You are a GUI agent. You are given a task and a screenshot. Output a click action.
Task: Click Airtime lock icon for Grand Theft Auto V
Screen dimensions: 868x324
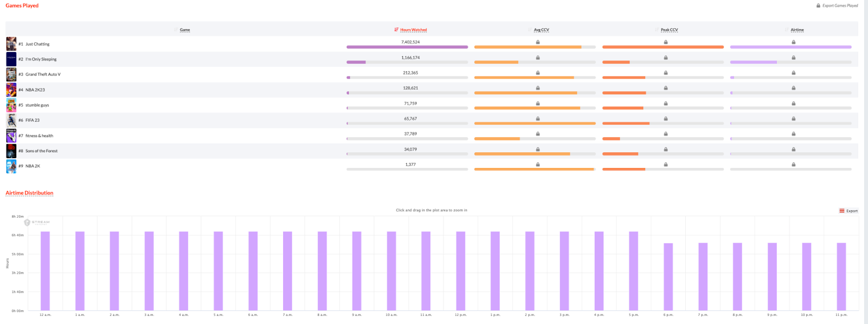pyautogui.click(x=794, y=73)
